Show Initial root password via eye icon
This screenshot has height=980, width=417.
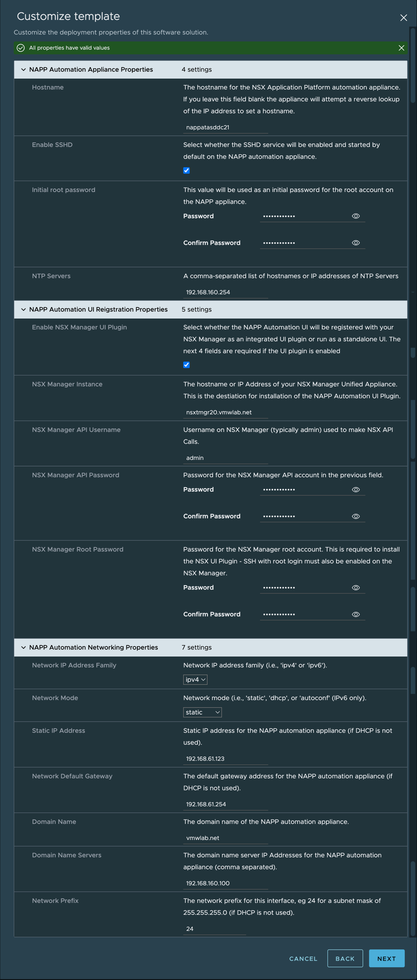point(356,216)
